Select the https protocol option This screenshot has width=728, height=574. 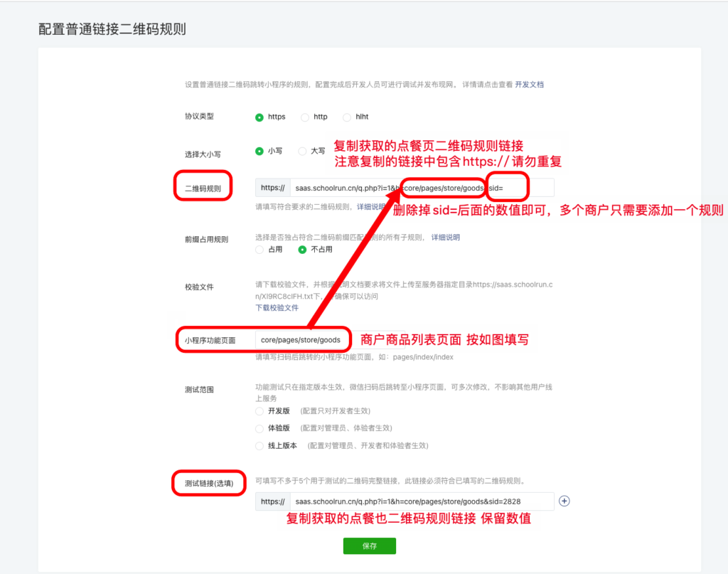click(x=259, y=117)
